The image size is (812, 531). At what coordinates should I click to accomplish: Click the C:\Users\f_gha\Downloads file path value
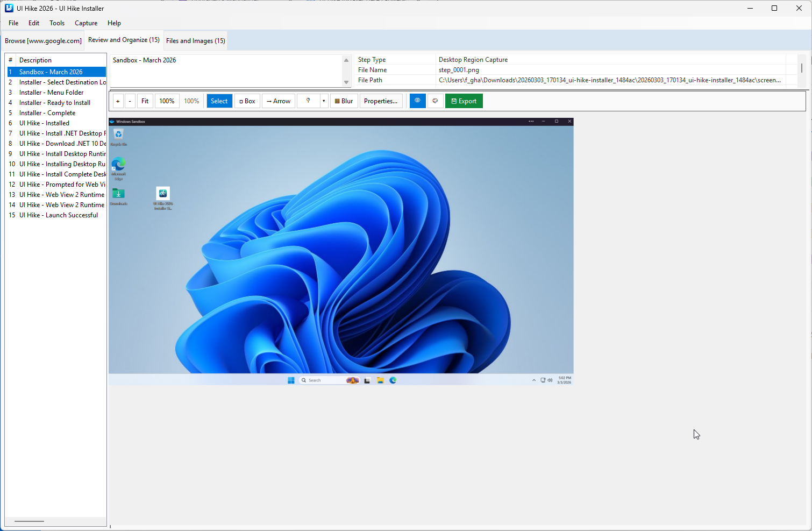pyautogui.click(x=610, y=80)
